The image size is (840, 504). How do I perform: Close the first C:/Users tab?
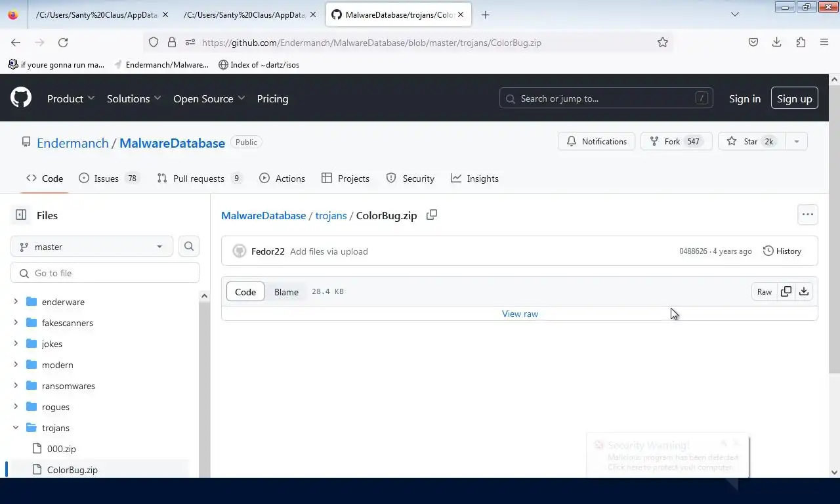pyautogui.click(x=165, y=14)
